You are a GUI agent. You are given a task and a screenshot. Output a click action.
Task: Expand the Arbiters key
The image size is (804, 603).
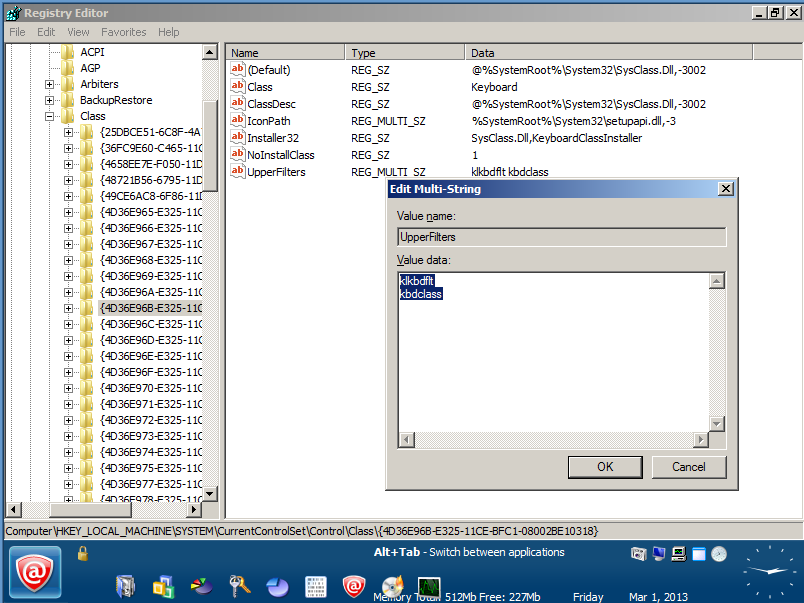(x=49, y=84)
